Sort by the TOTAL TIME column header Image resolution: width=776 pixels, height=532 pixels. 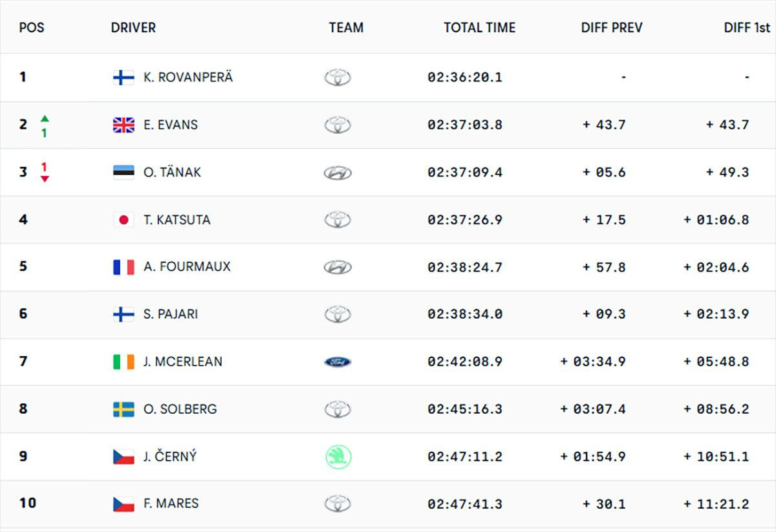(479, 28)
